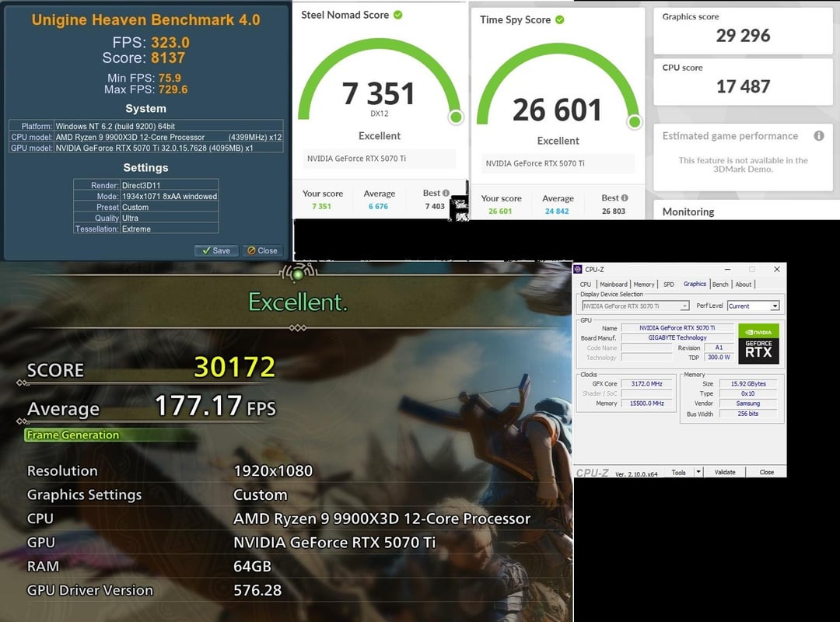Click the Board Manuf. GIGABYTE Technology field
Viewport: 840px width, 622px height.
(x=677, y=337)
